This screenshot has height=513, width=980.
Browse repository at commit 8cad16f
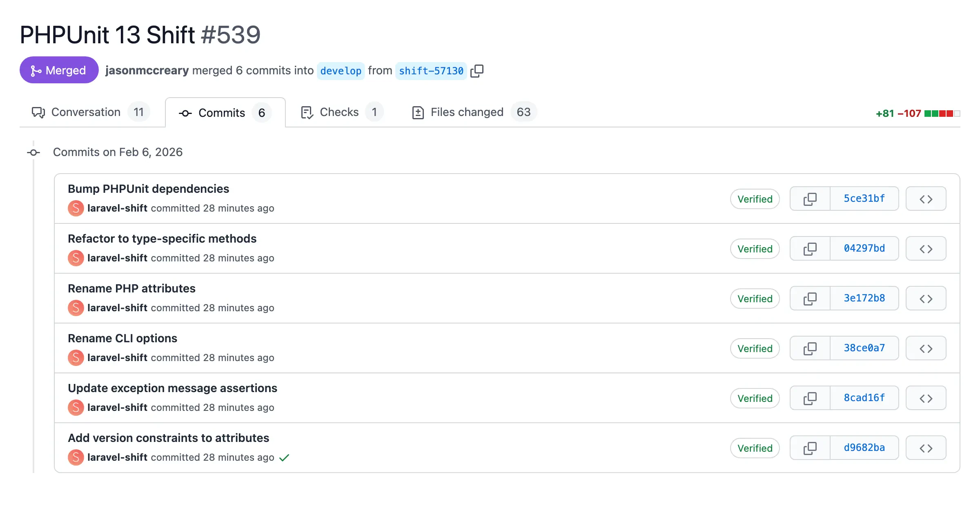926,398
